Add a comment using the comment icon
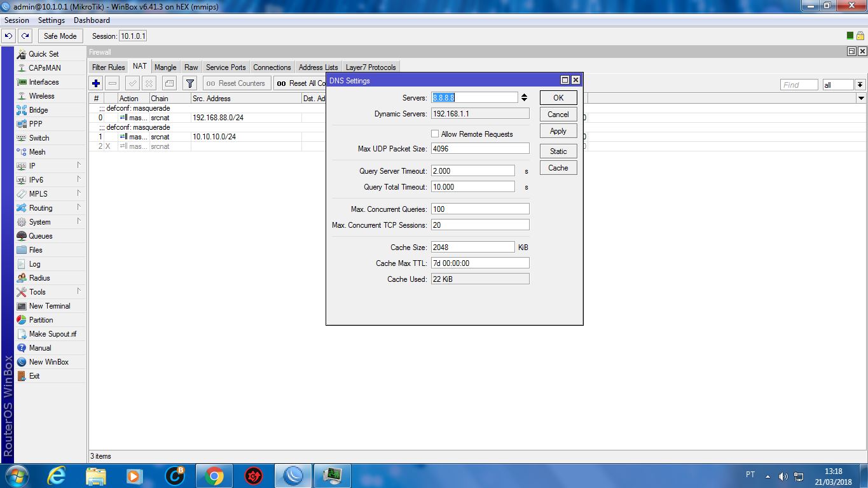The image size is (868, 488). point(169,83)
